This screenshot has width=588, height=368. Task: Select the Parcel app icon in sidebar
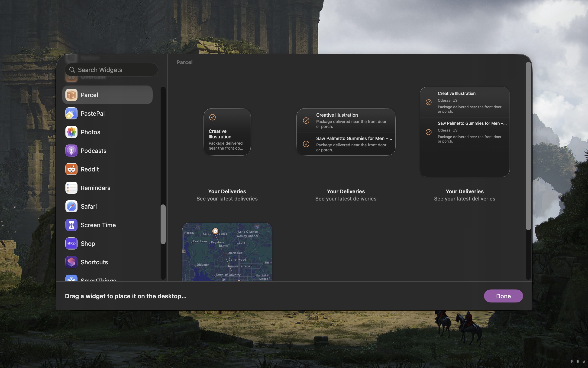click(x=71, y=95)
